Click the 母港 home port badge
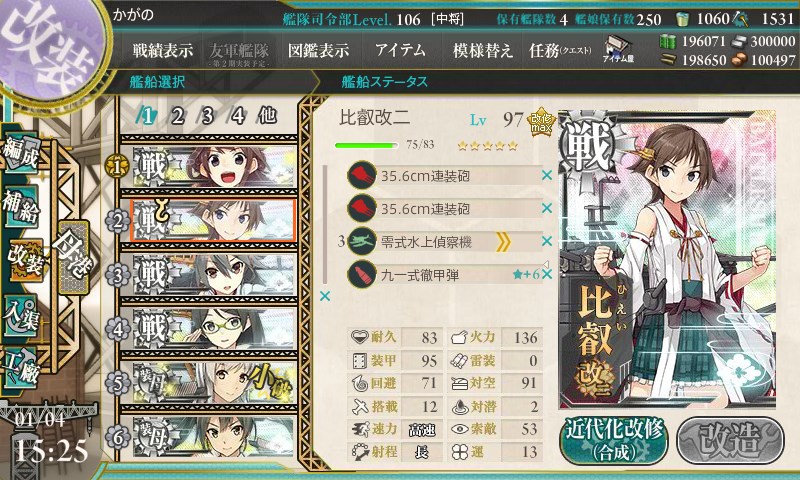 (73, 257)
